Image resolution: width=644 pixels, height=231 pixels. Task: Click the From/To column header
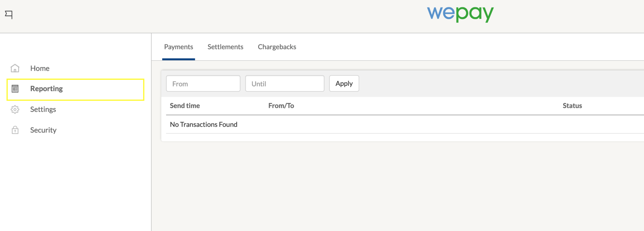tap(281, 106)
